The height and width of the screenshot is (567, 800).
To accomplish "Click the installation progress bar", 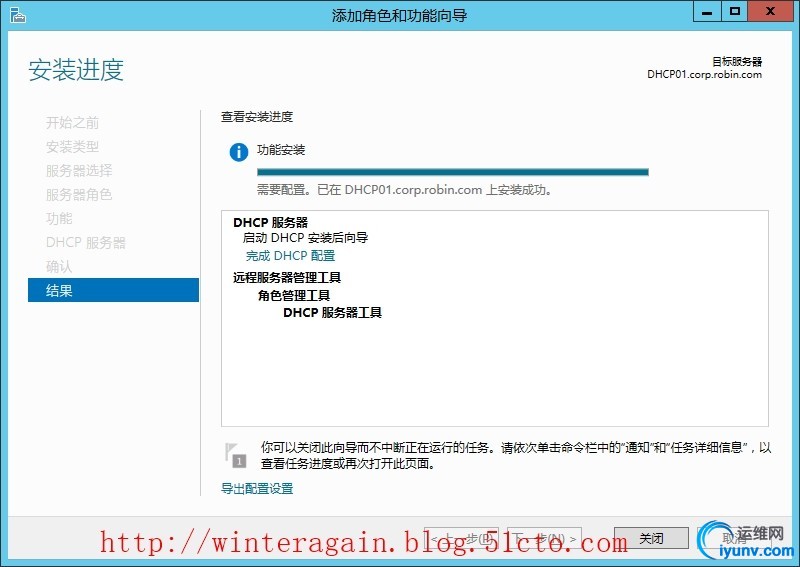I will point(453,172).
